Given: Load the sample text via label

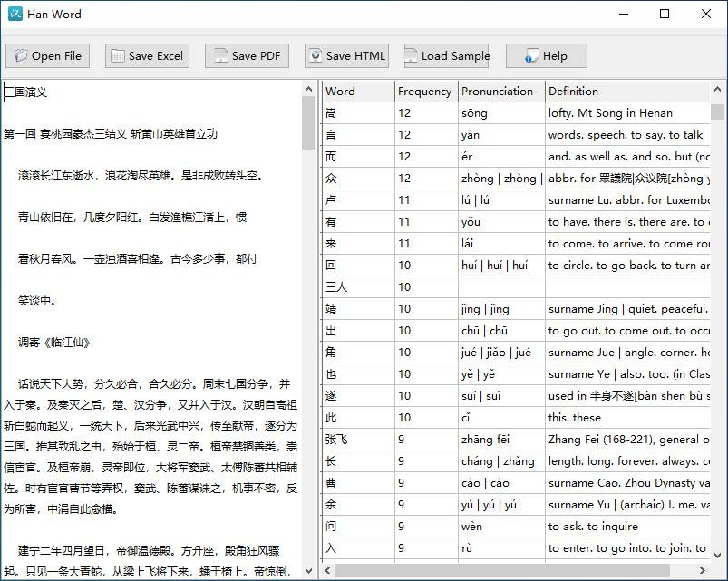Looking at the screenshot, I should [x=455, y=55].
